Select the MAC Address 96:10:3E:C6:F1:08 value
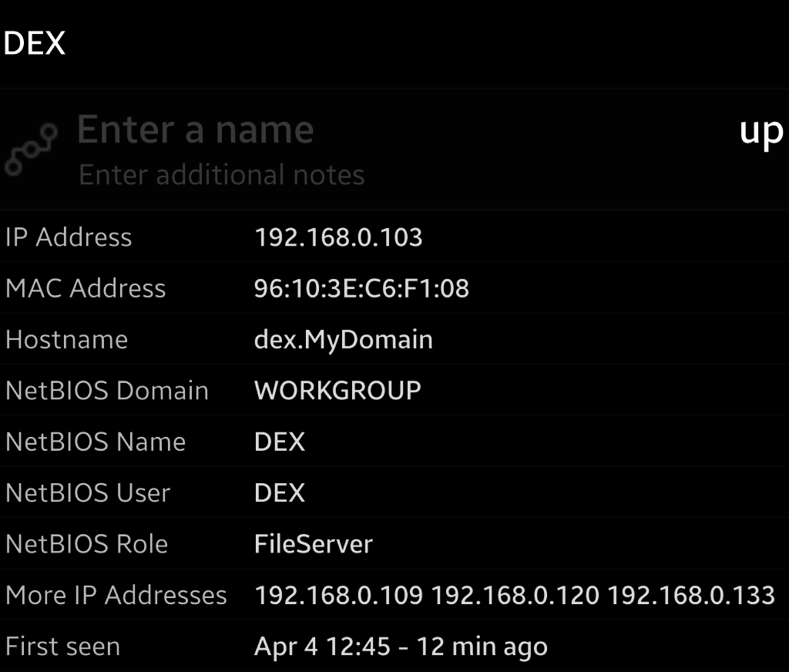789x672 pixels. (x=361, y=288)
